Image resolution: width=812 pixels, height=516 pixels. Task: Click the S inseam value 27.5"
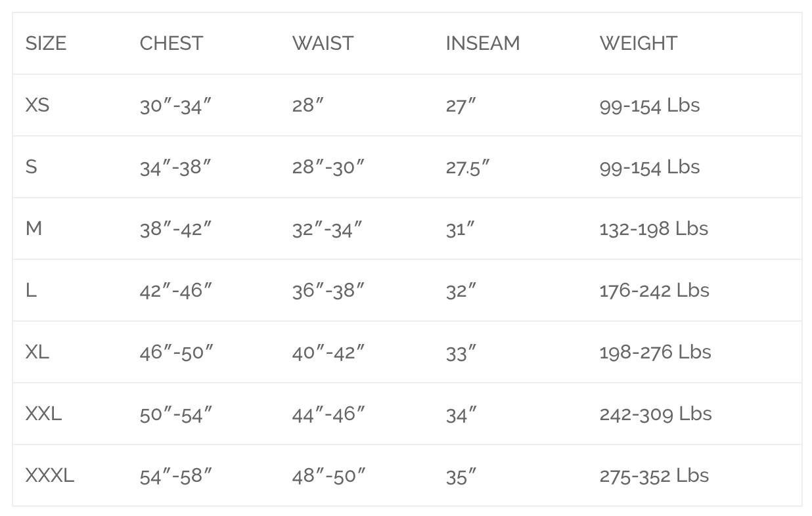[x=468, y=167]
